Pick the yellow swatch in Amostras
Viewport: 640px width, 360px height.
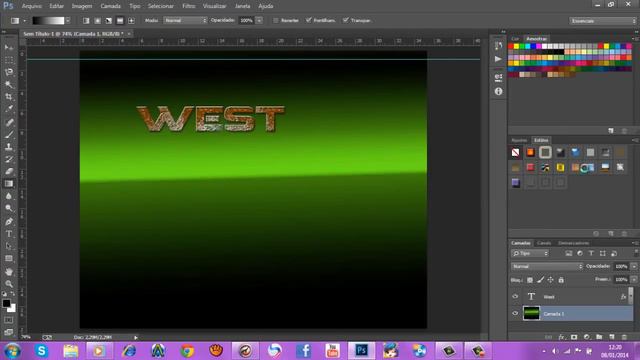516,47
